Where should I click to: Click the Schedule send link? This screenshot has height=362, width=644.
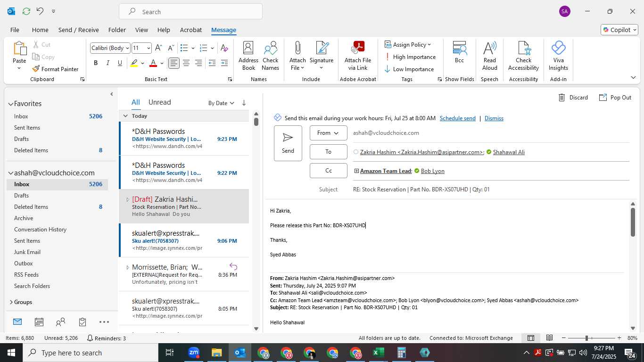(457, 118)
